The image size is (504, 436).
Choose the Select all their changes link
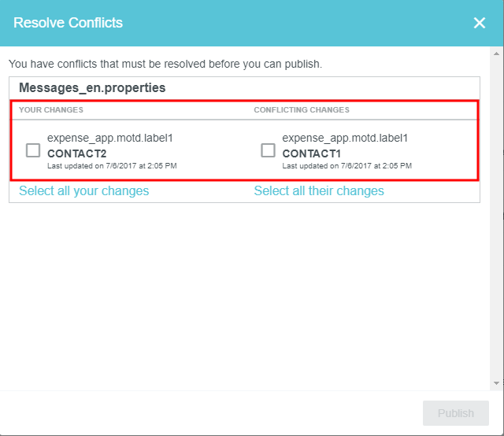click(x=319, y=190)
